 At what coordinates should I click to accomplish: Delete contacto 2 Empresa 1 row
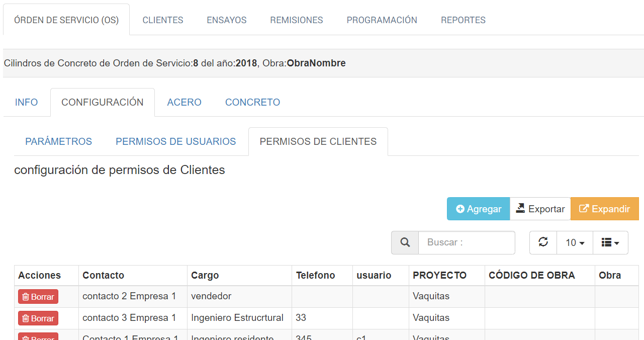(38, 297)
